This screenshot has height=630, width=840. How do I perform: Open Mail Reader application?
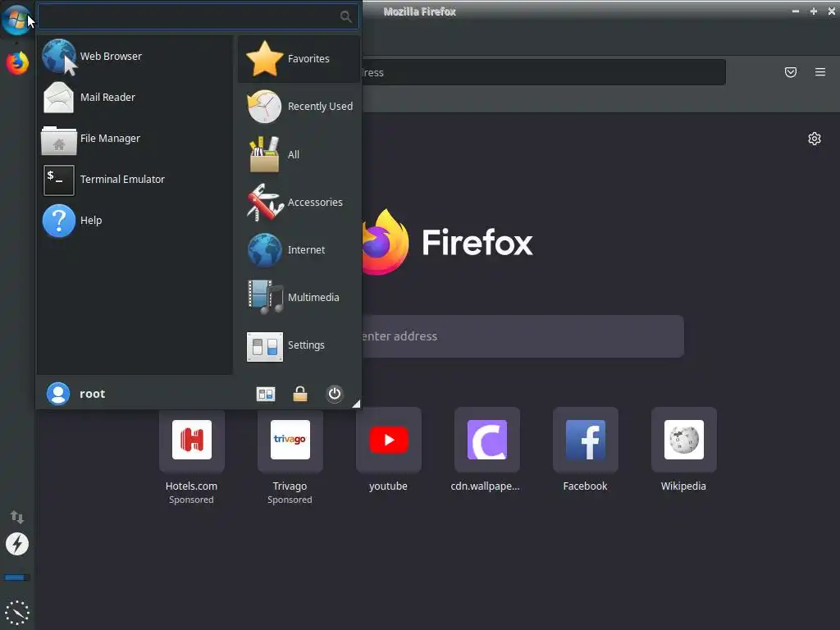(x=135, y=98)
